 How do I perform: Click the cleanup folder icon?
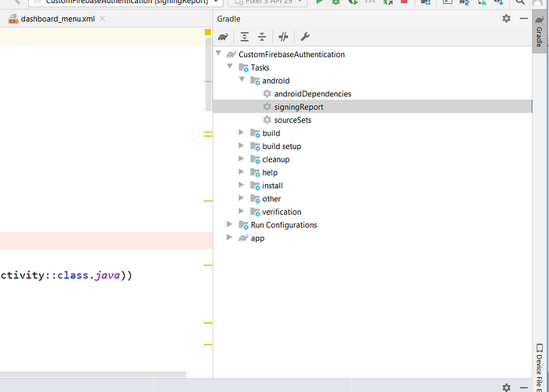coord(255,160)
